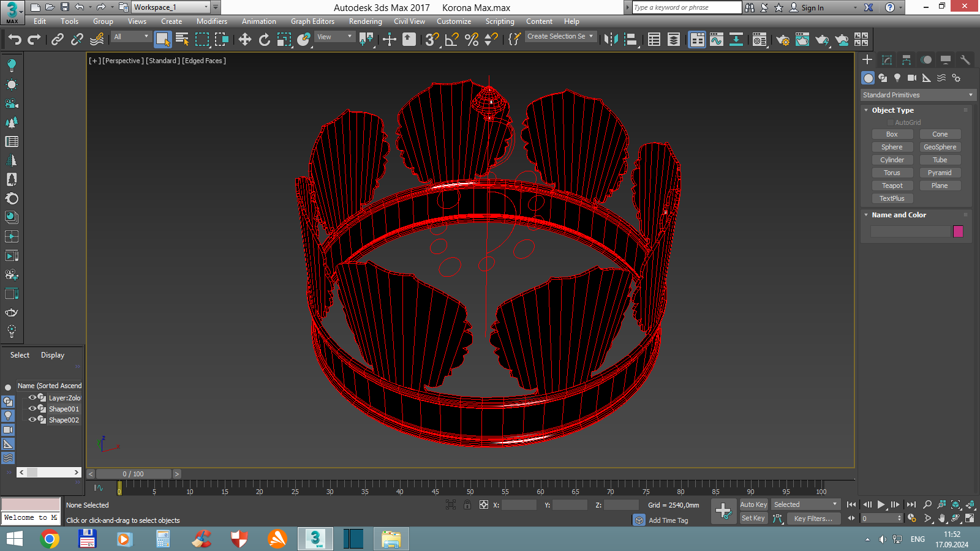Toggle the Selection Lock padlock

click(x=467, y=504)
